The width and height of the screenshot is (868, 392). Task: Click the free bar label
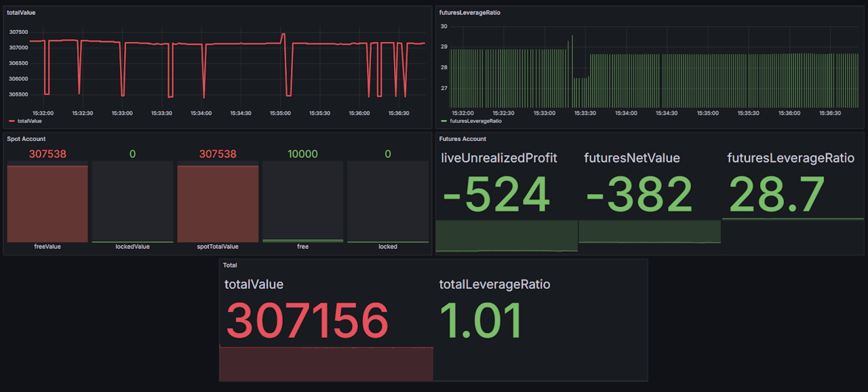(x=302, y=247)
